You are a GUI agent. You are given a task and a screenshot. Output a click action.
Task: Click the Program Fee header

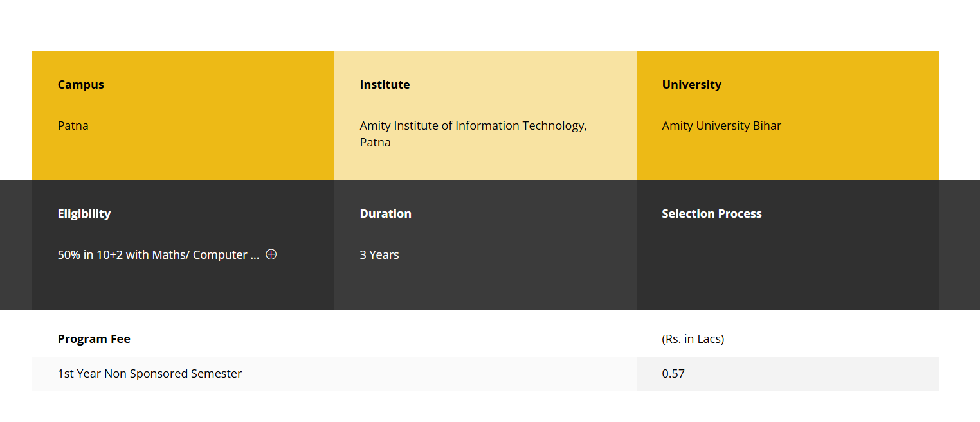click(x=94, y=338)
